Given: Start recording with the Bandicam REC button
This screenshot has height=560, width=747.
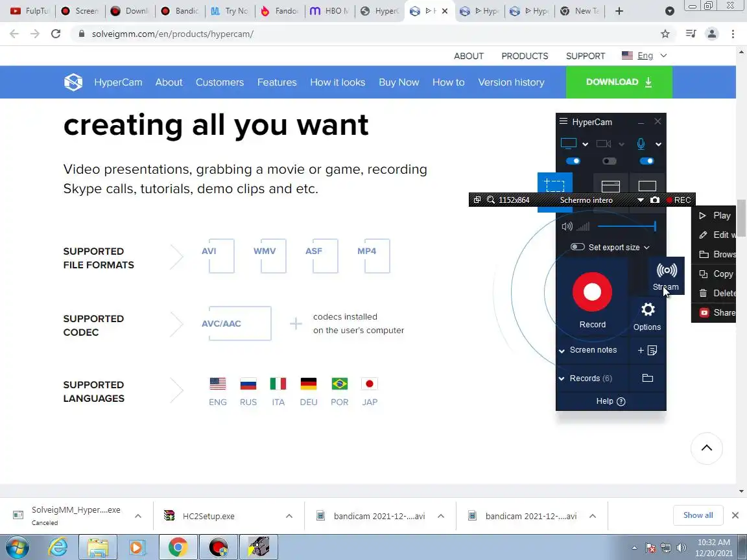Looking at the screenshot, I should coord(679,200).
